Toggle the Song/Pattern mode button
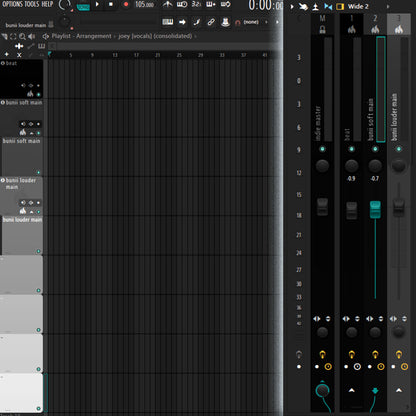This screenshot has height=416, width=416. pyautogui.click(x=83, y=7)
